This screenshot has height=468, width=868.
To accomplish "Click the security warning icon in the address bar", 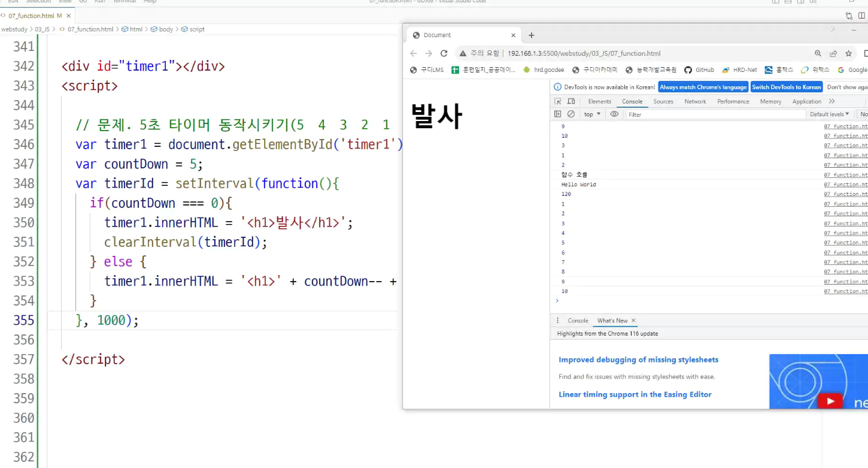I will 463,53.
